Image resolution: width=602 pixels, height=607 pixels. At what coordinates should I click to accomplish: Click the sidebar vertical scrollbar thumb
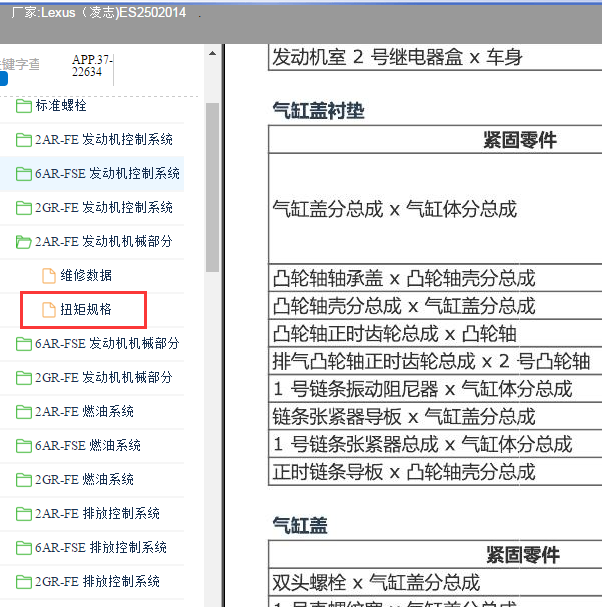coord(212,187)
